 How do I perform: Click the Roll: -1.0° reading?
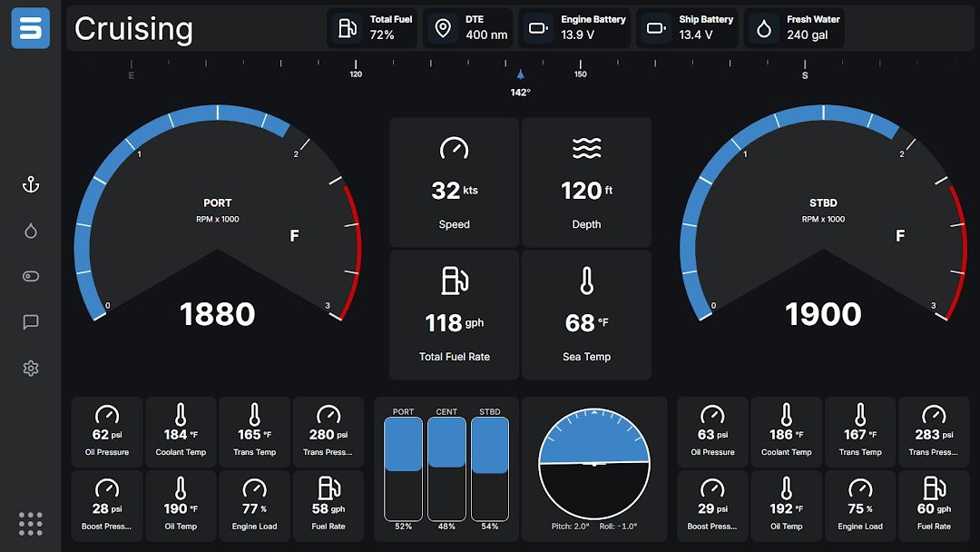[618, 527]
